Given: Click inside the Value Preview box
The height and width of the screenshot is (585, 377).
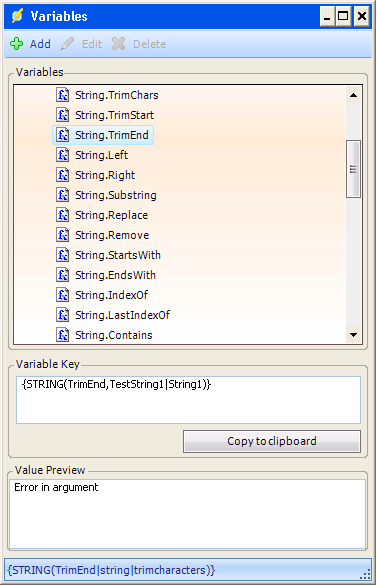Looking at the screenshot, I should click(187, 514).
